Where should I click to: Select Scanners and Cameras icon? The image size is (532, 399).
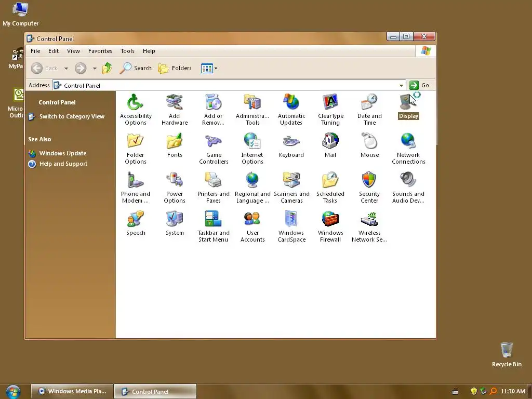tap(291, 187)
